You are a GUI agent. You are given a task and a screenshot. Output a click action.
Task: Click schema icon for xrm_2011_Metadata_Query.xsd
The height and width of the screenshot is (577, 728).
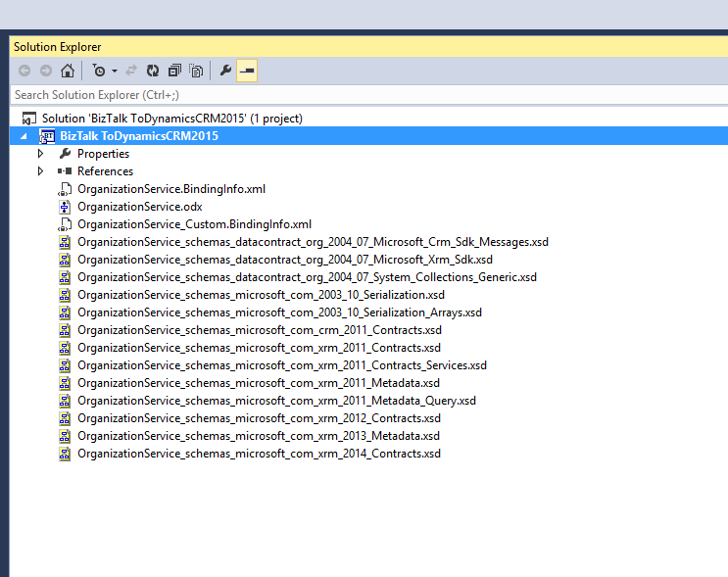click(x=65, y=401)
